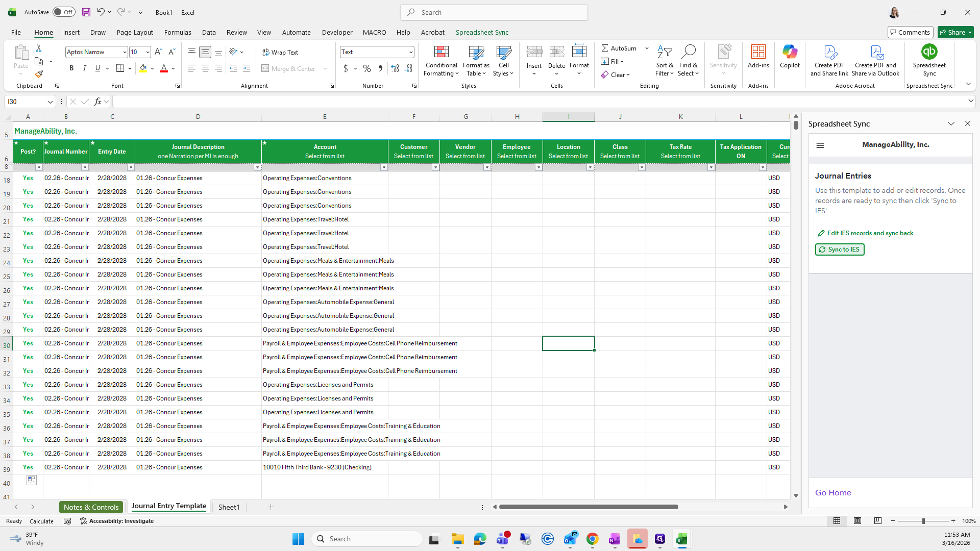
Task: Open the font name dropdown Aptos Narrow
Action: tap(124, 52)
